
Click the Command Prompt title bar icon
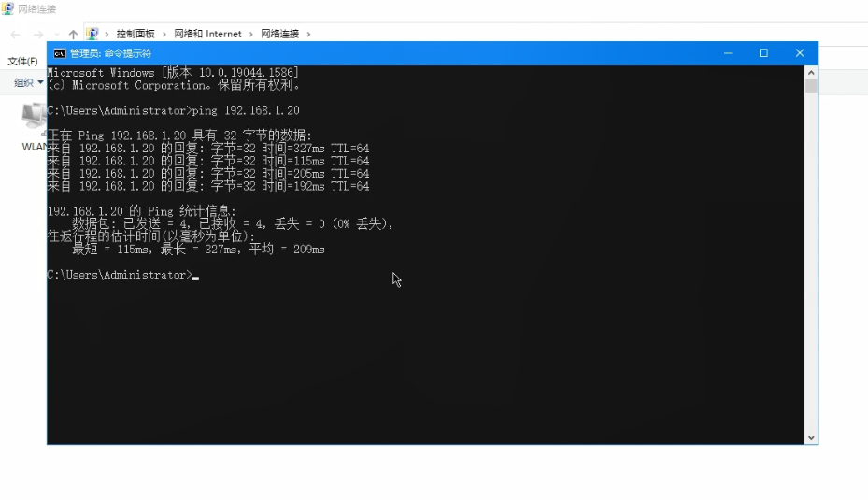[59, 53]
